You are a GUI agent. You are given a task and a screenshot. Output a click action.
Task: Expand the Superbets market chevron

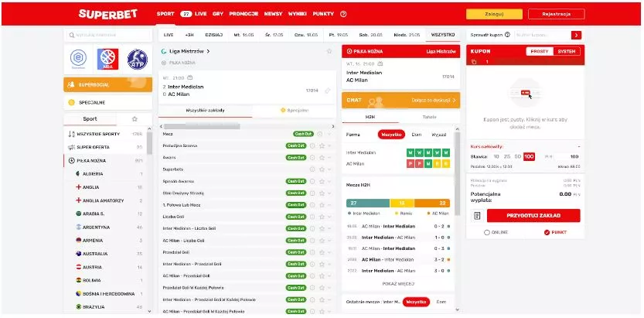pos(329,169)
